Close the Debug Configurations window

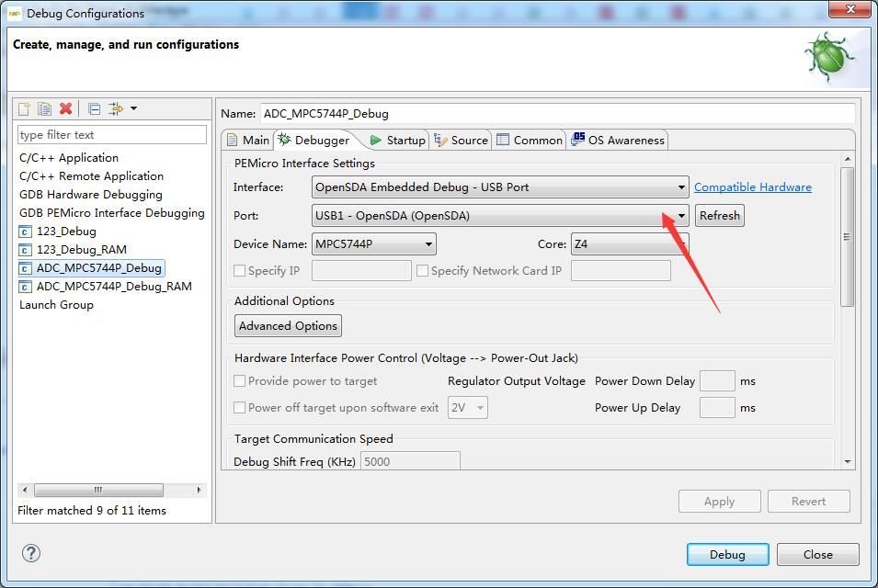pyautogui.click(x=849, y=9)
